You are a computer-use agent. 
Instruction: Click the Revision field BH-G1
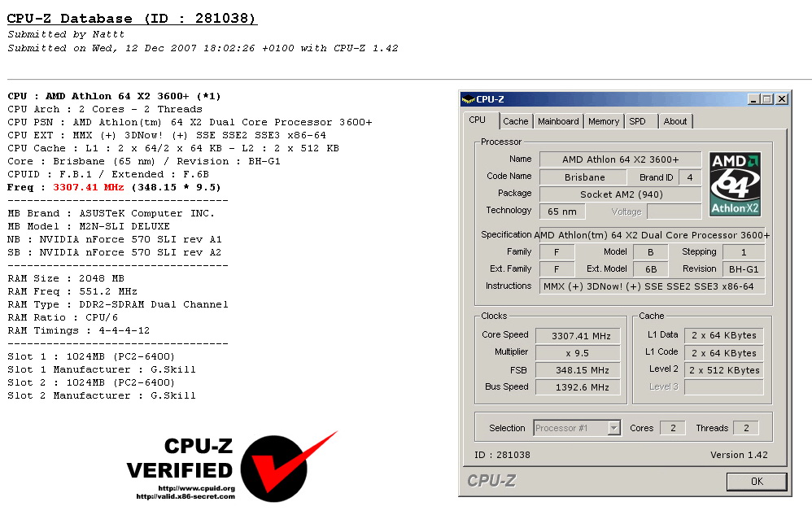tap(744, 269)
